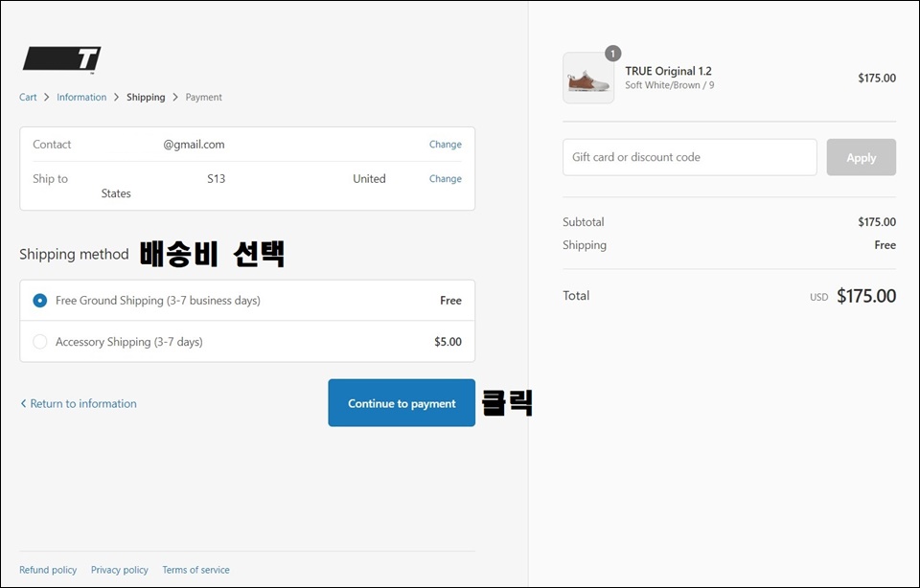Return to information link

[x=79, y=403]
